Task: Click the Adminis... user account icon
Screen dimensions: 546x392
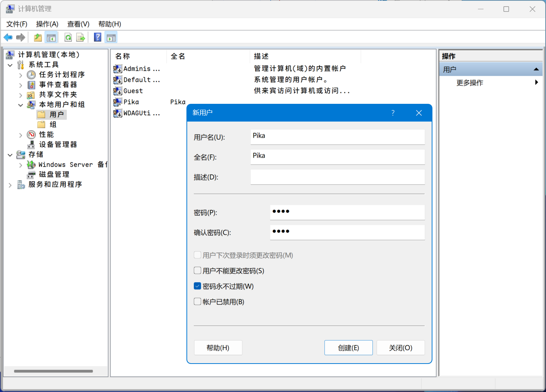Action: point(118,69)
